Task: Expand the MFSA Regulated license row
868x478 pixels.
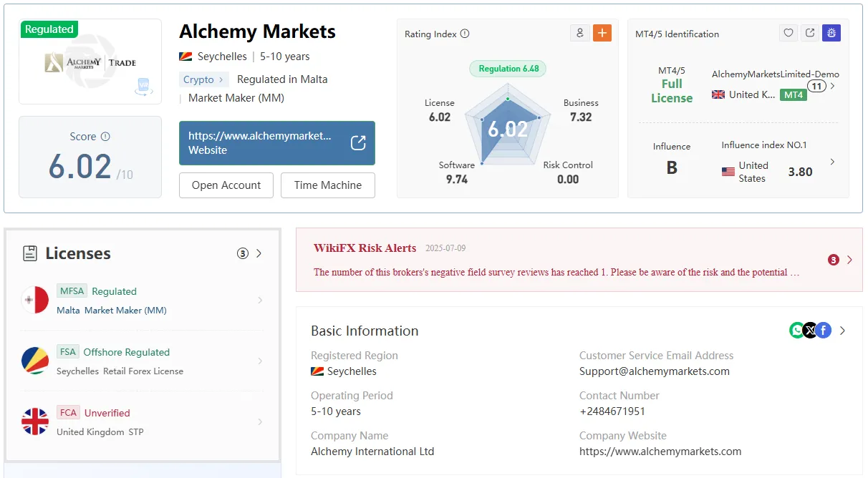Action: pos(260,301)
